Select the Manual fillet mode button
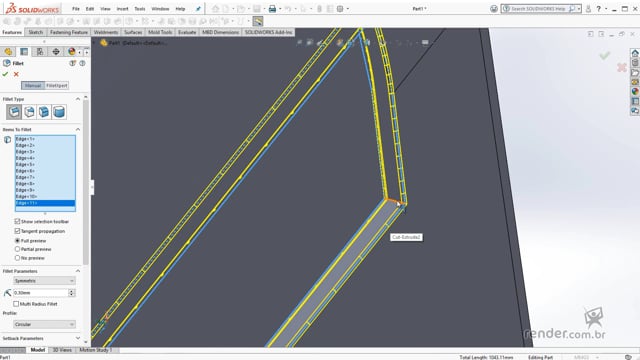This screenshot has width=640, height=360. click(33, 86)
